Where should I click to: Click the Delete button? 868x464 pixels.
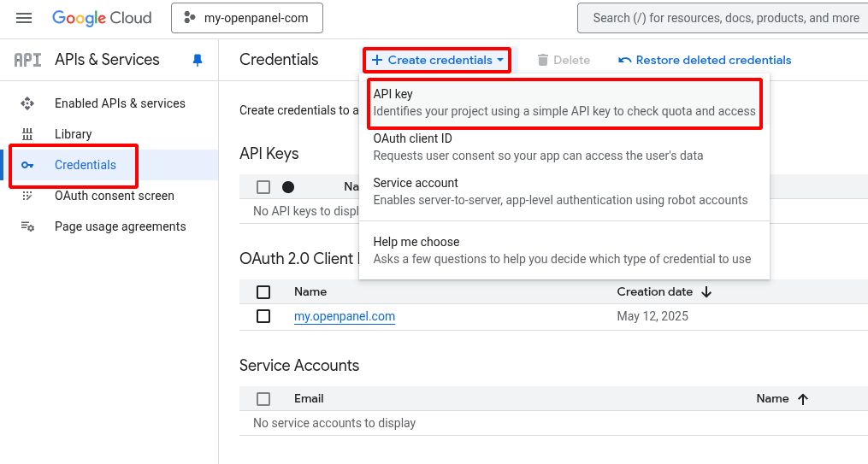[x=564, y=61]
